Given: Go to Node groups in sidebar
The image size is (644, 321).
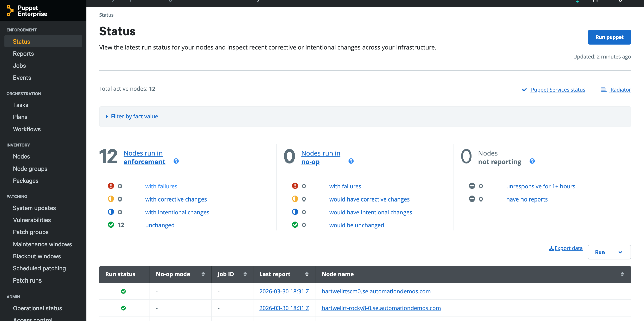Looking at the screenshot, I should coord(30,169).
